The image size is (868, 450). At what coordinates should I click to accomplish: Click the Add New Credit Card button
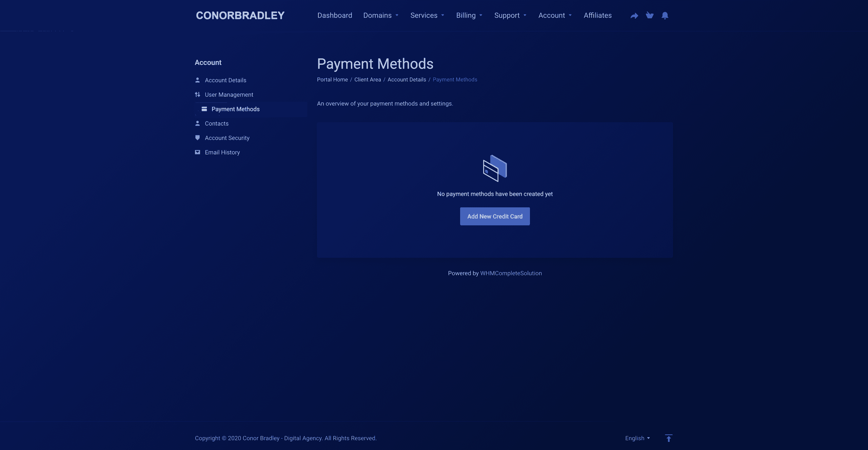pyautogui.click(x=495, y=216)
